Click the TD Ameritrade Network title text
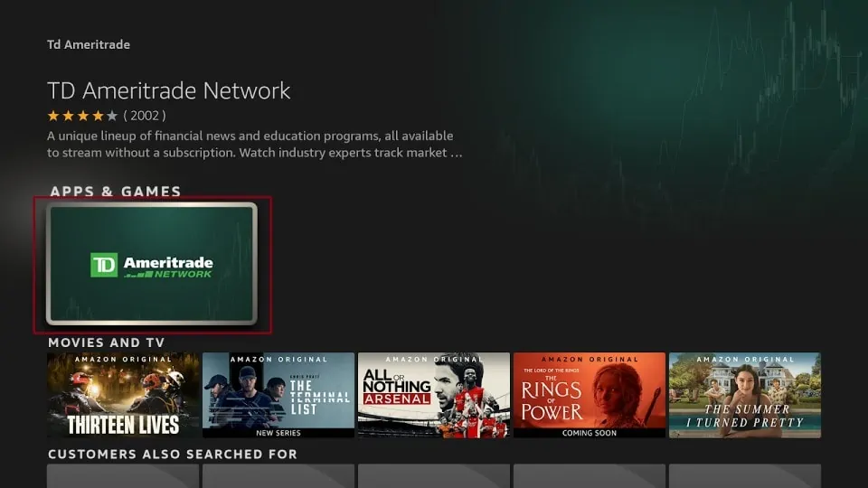Image resolution: width=868 pixels, height=488 pixels. 169,90
